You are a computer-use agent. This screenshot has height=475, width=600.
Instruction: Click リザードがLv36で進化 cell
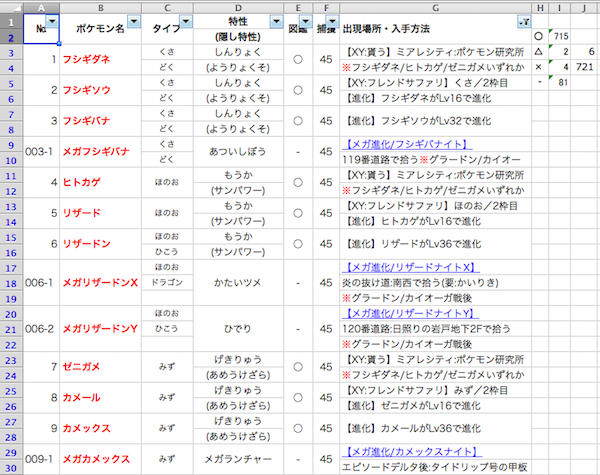(435, 244)
